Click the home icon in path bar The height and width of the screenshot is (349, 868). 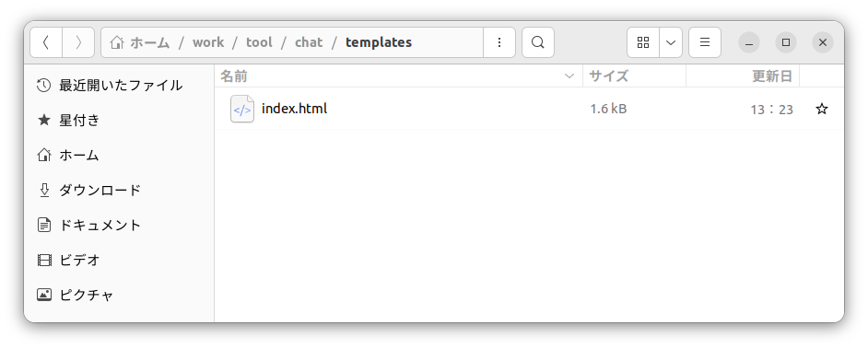point(116,42)
